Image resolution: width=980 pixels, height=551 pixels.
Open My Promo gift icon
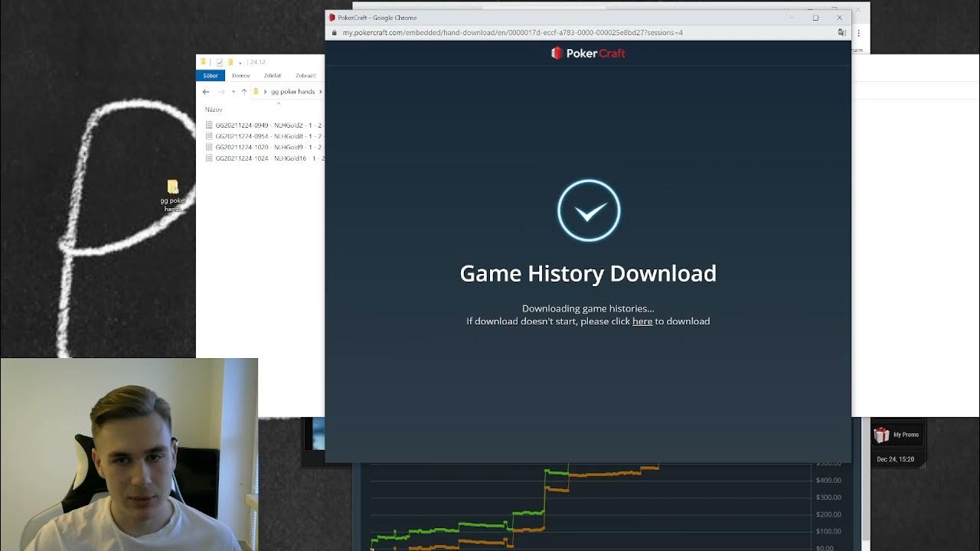click(x=881, y=435)
